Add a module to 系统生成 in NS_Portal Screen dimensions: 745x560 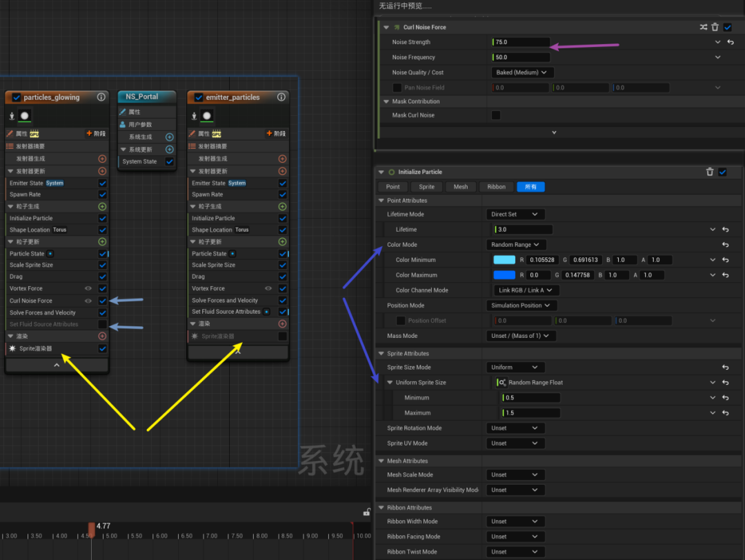coord(169,137)
